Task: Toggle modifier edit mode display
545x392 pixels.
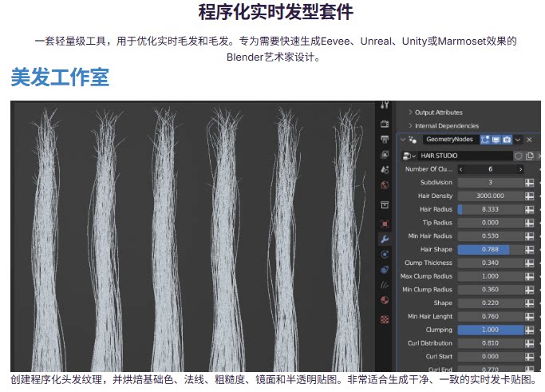Action: click(x=484, y=140)
